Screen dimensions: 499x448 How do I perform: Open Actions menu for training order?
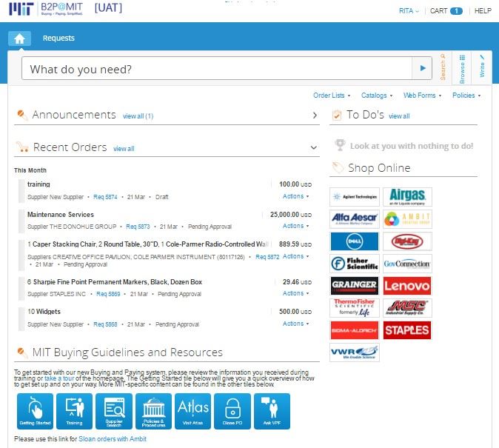click(x=295, y=197)
